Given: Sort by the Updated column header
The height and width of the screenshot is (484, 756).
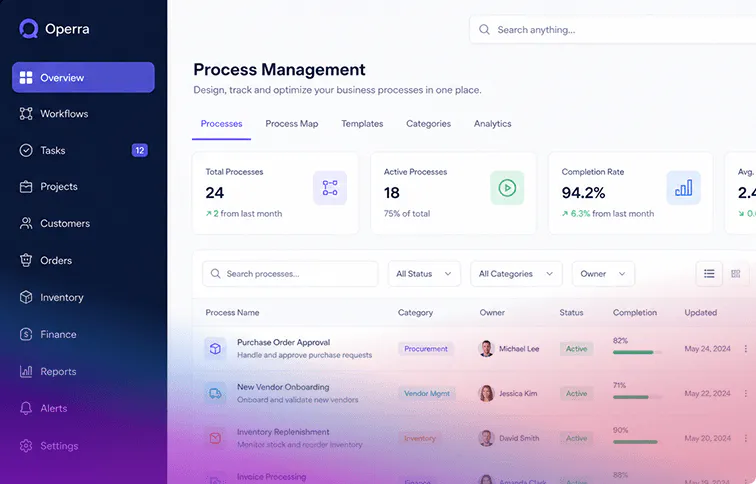Looking at the screenshot, I should tap(701, 312).
